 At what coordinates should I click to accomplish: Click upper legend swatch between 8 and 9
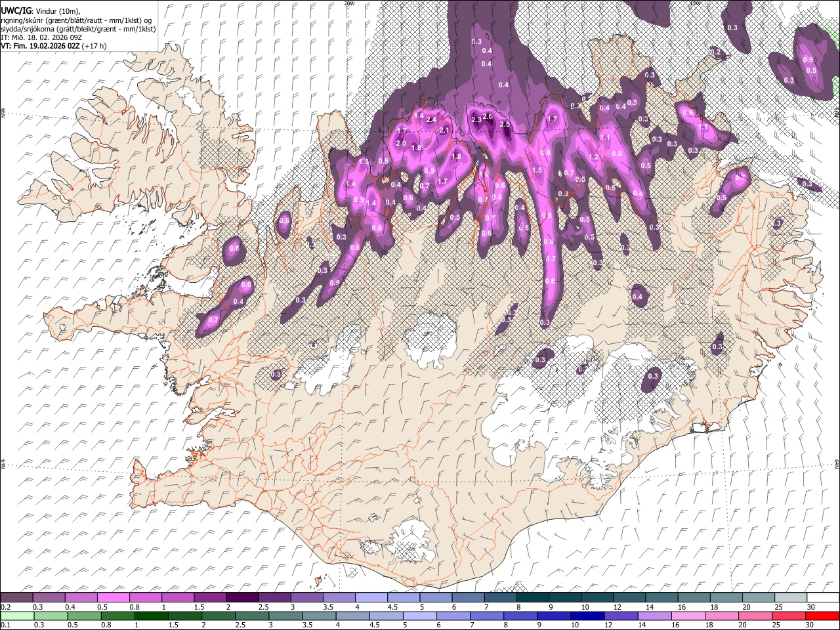pos(532,598)
